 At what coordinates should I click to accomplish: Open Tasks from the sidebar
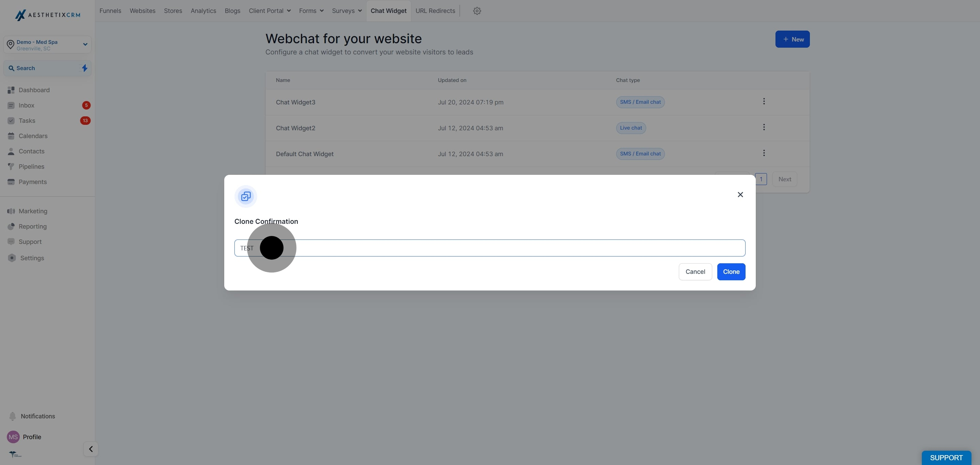point(27,120)
